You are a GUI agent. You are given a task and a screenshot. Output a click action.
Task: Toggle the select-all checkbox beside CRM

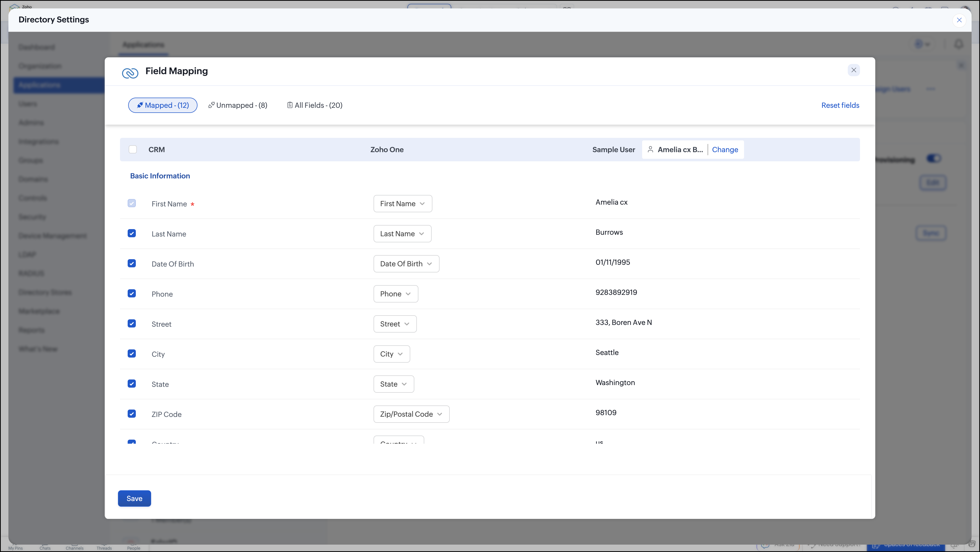click(x=133, y=150)
